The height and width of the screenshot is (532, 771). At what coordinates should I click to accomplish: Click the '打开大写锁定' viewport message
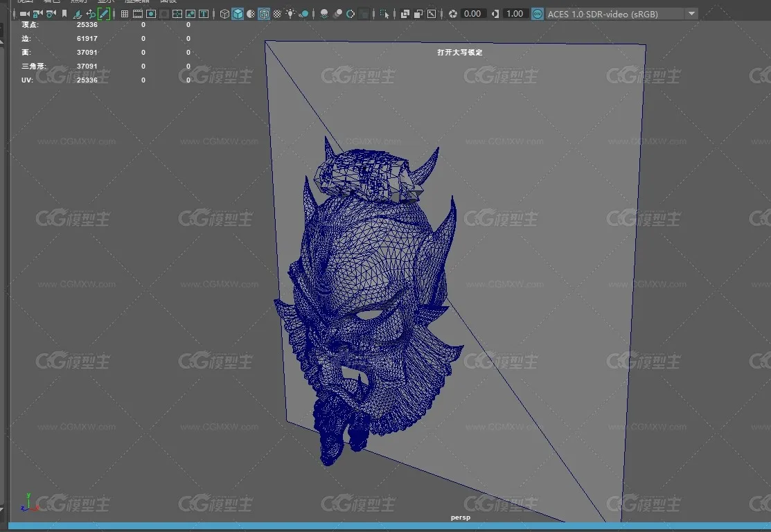point(460,52)
